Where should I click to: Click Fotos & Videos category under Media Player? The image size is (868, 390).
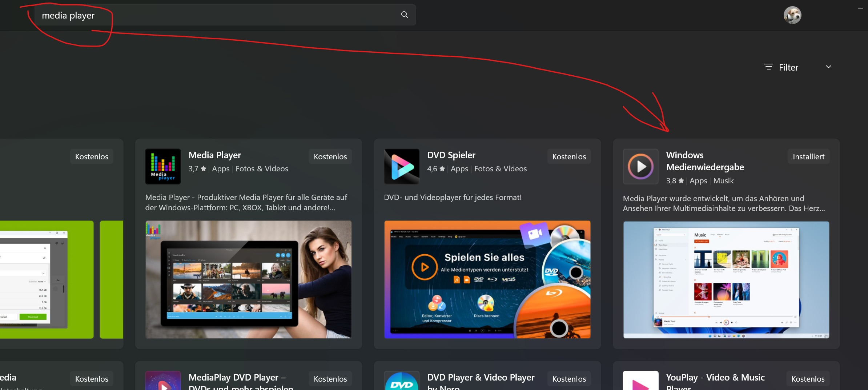(262, 169)
